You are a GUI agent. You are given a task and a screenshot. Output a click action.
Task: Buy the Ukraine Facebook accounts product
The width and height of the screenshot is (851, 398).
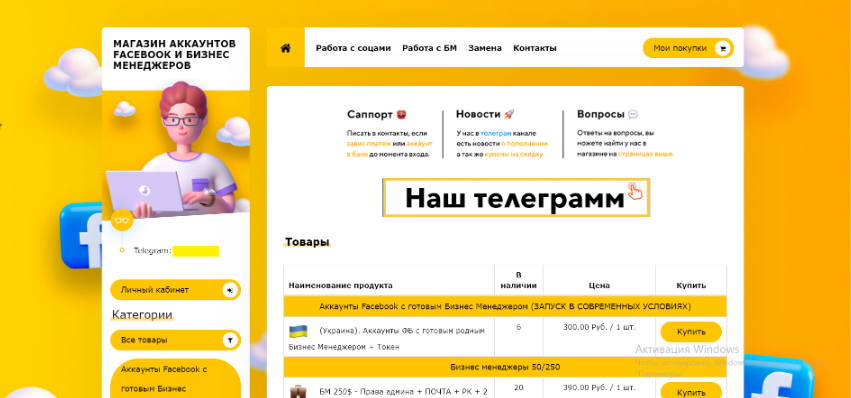pyautogui.click(x=691, y=332)
